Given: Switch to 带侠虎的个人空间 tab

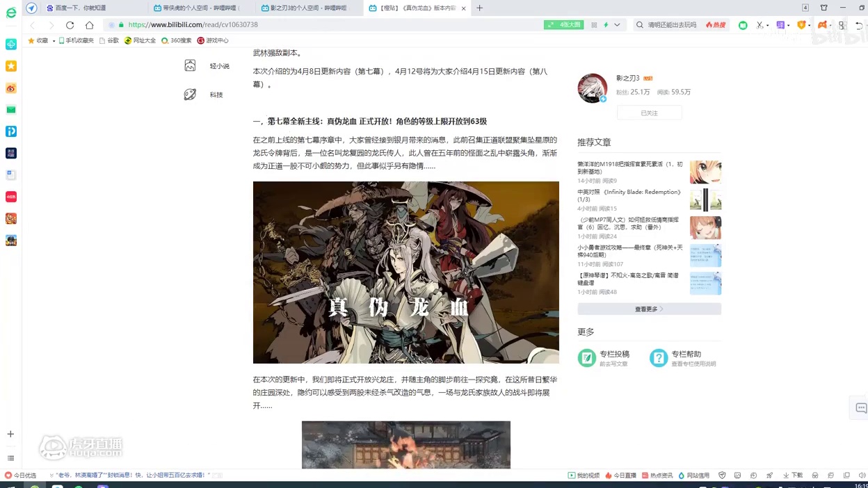Looking at the screenshot, I should (x=202, y=8).
